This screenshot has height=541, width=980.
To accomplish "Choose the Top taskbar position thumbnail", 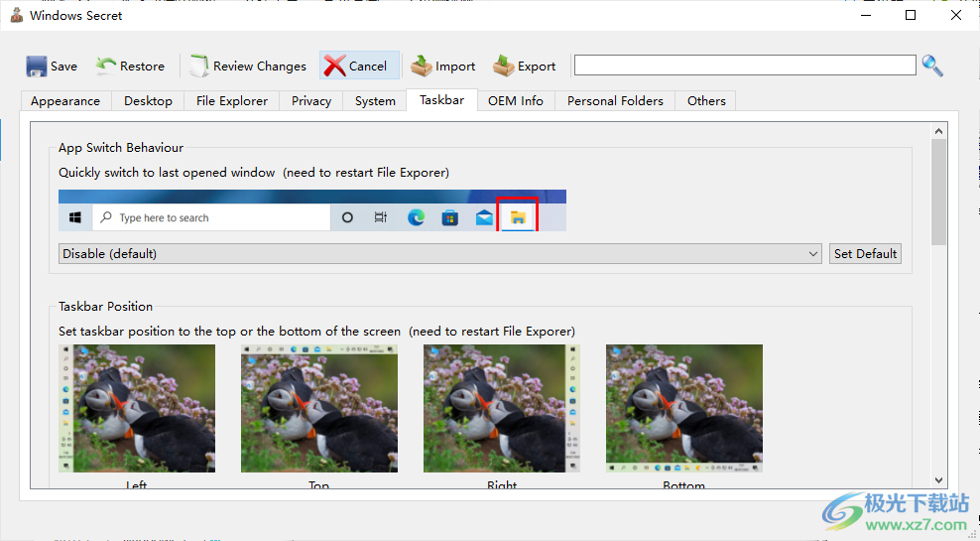I will pos(319,408).
